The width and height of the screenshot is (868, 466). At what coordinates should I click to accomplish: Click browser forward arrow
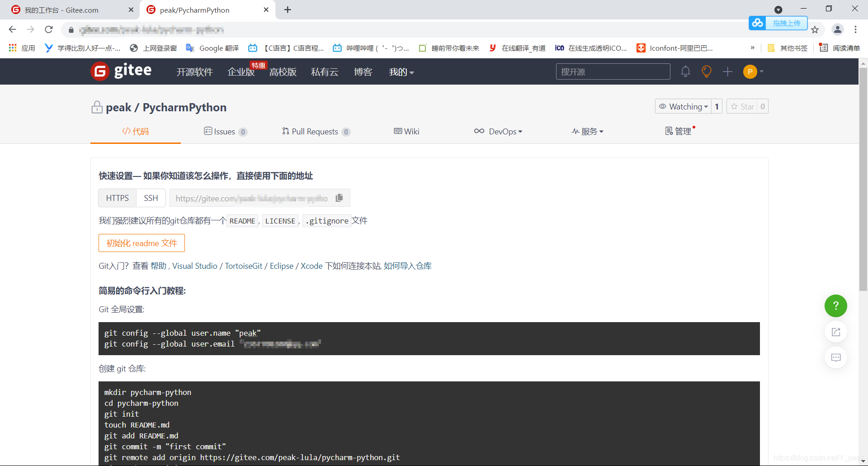click(x=30, y=29)
